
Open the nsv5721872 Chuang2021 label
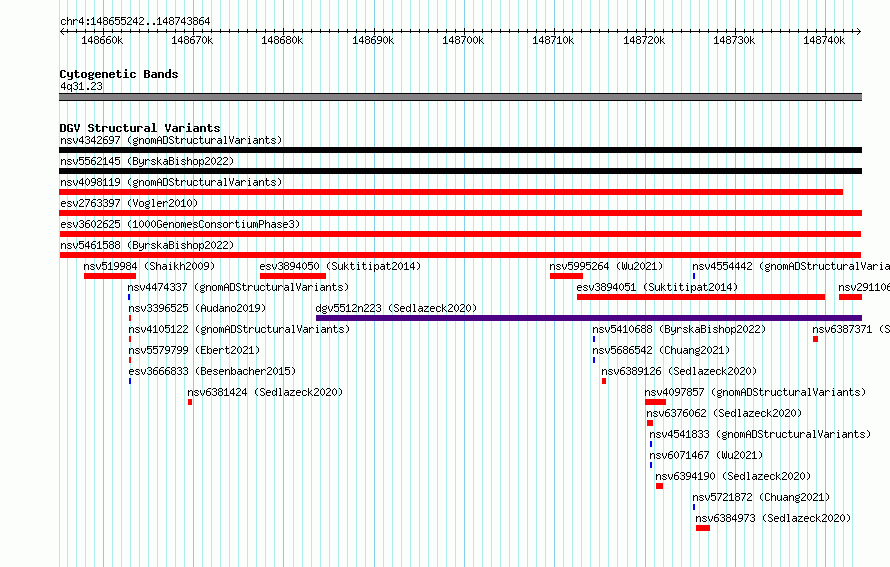tap(761, 497)
